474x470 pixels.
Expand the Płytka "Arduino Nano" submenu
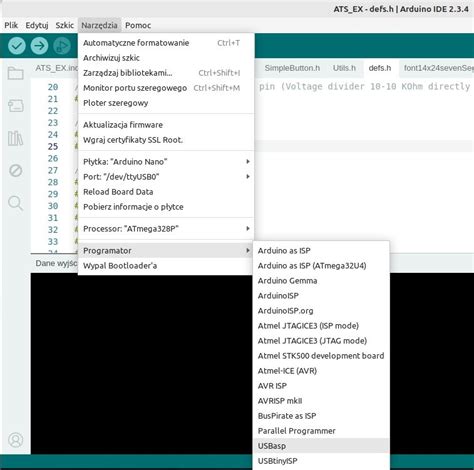click(x=166, y=162)
